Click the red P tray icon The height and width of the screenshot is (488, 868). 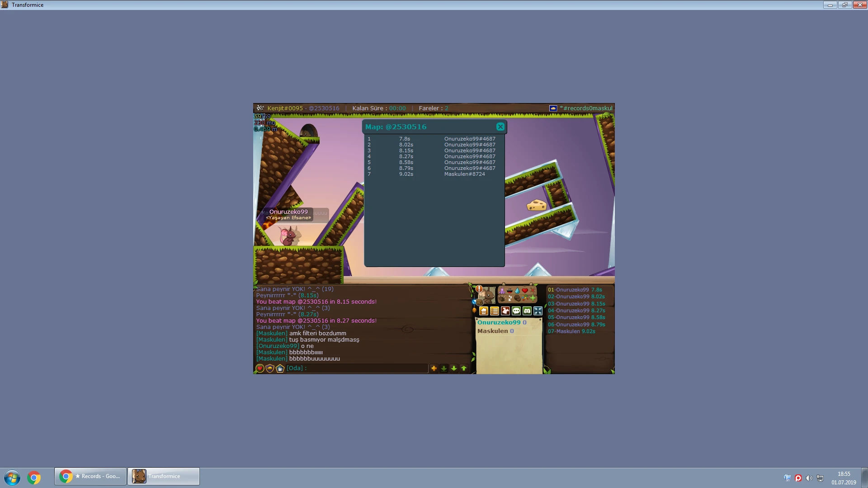[798, 478]
